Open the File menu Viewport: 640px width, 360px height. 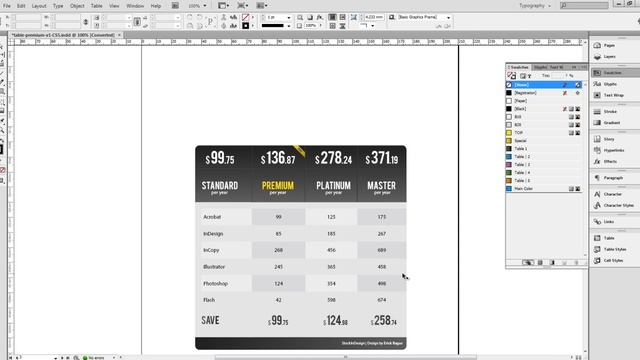point(7,6)
